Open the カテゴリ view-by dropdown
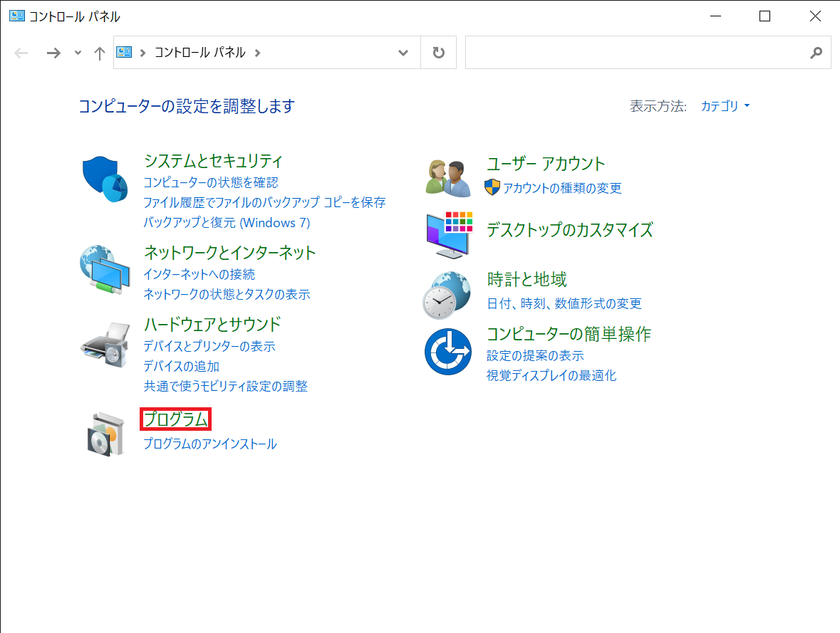This screenshot has width=840, height=633. (x=725, y=106)
